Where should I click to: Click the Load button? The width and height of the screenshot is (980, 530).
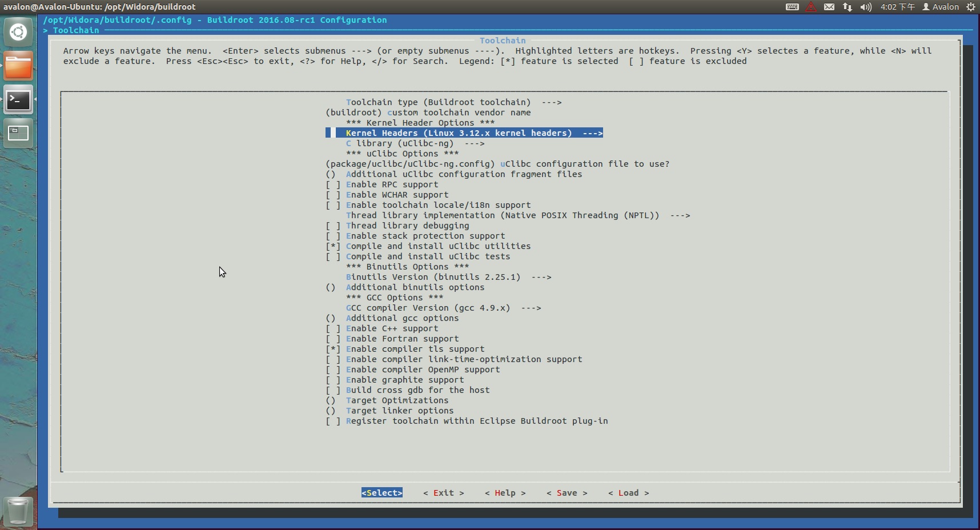629,493
